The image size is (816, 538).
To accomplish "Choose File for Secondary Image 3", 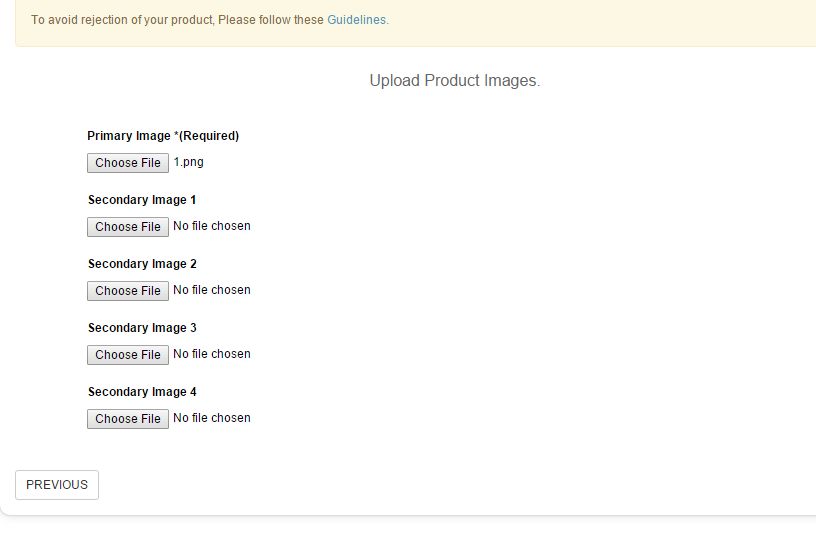I will [128, 355].
